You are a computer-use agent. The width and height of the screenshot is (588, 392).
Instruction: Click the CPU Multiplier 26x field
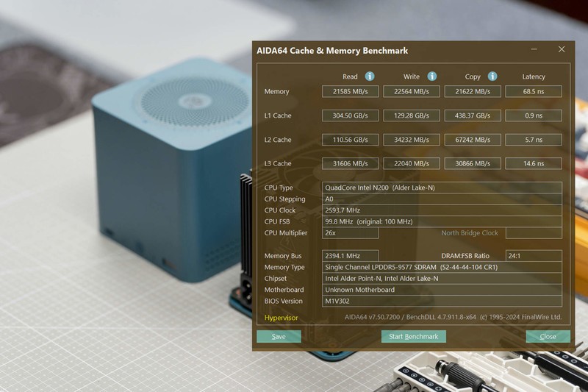pyautogui.click(x=350, y=233)
